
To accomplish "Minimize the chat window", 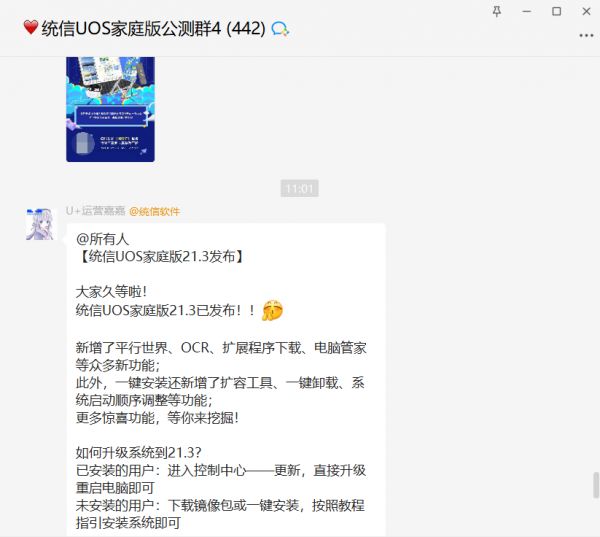I will 527,11.
